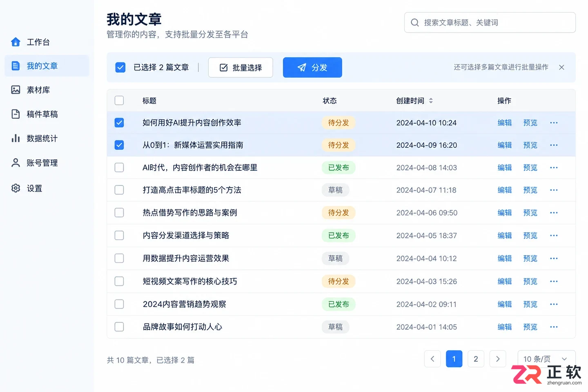Go to previous page with left chevron

(x=432, y=359)
